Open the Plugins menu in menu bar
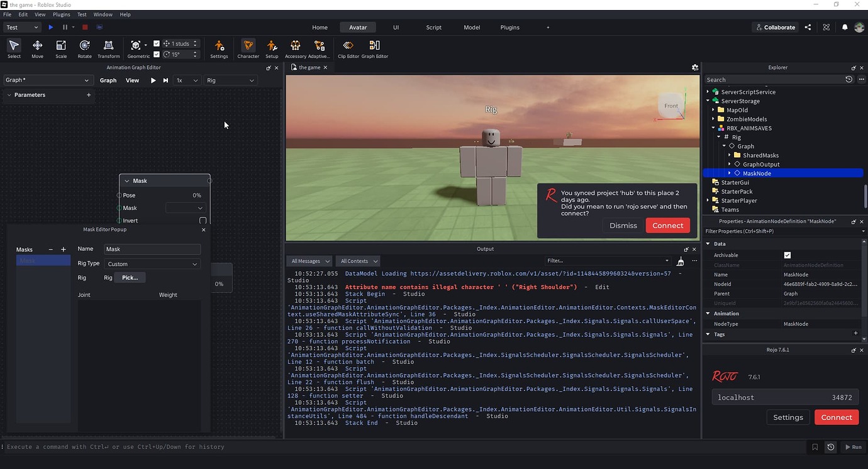 pyautogui.click(x=62, y=14)
